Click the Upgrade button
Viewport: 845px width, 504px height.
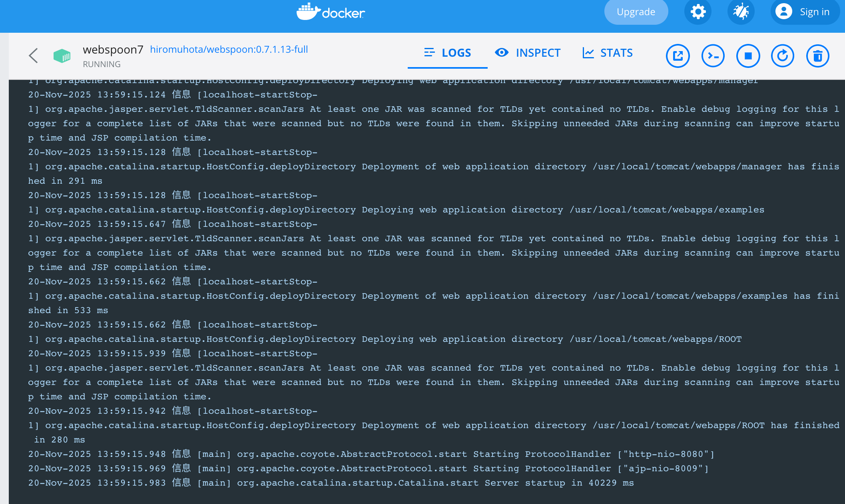pyautogui.click(x=636, y=12)
